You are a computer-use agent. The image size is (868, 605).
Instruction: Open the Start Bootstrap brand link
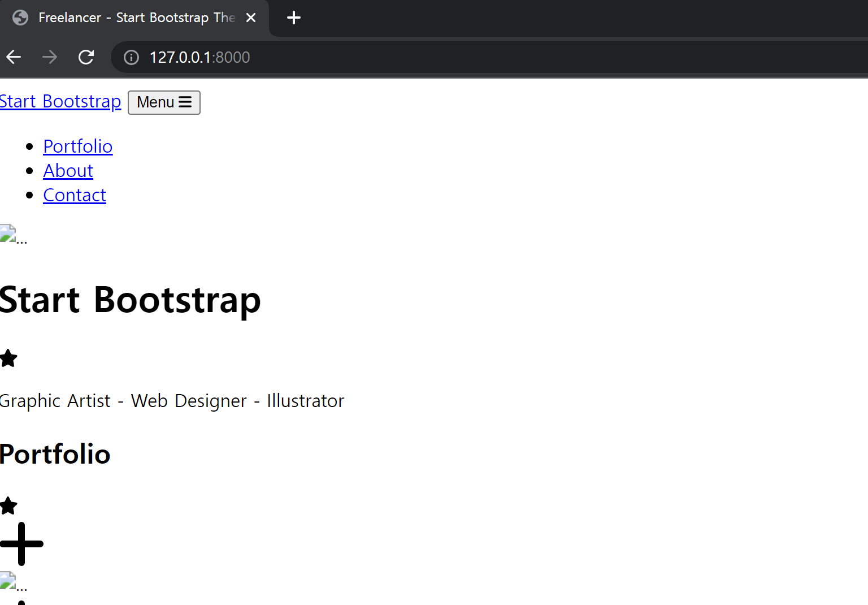(x=60, y=101)
